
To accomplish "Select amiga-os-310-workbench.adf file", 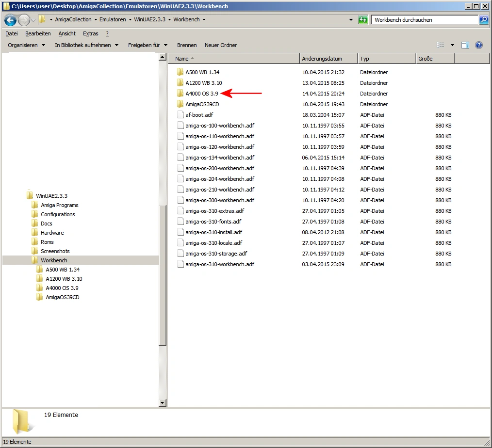I will tap(220, 264).
